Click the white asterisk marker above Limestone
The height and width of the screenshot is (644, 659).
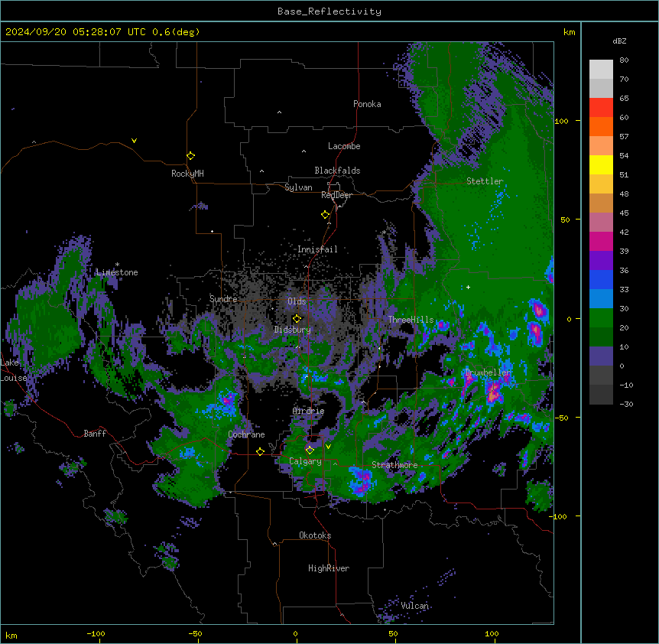117,265
